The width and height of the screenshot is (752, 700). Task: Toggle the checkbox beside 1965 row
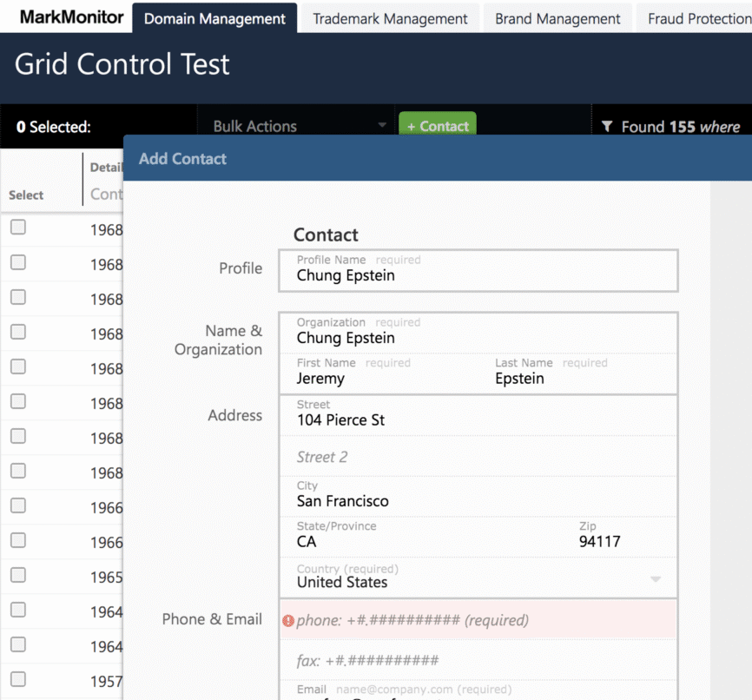[x=18, y=575]
